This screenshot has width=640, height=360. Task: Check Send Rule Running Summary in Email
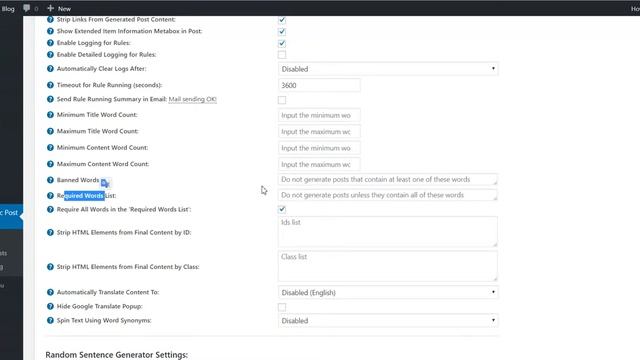click(282, 100)
